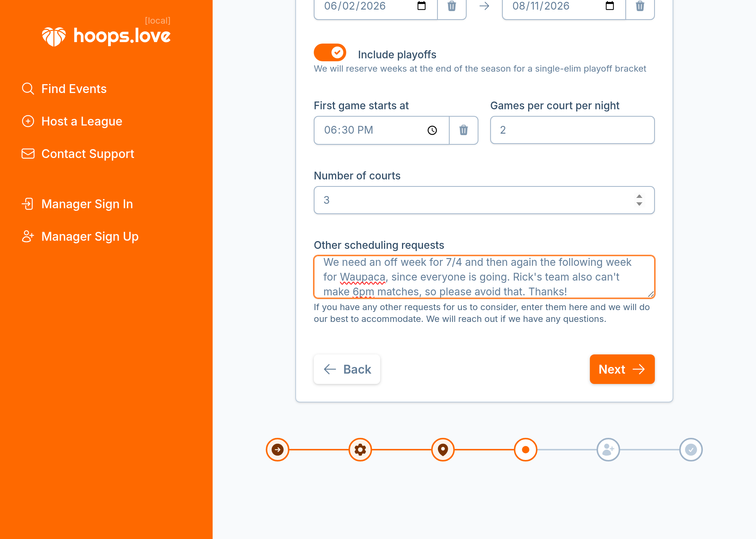Click the current schedule step dot
Screen dimensions: 756x539
[526, 450]
